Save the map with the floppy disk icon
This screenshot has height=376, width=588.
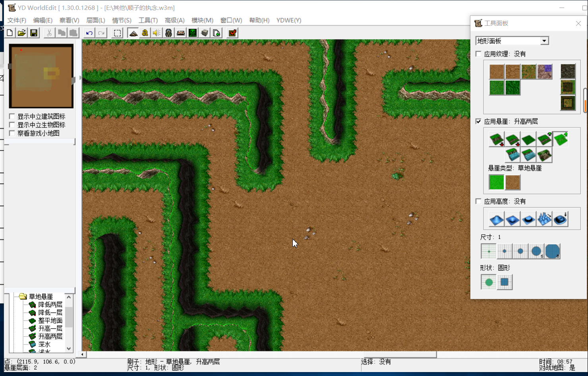click(34, 33)
